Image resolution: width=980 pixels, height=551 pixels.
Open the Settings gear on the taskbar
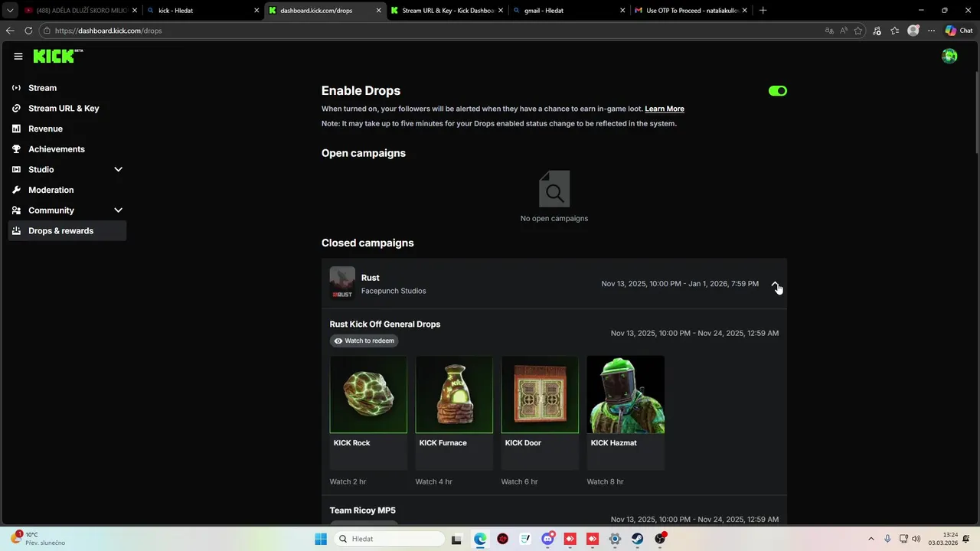coord(615,539)
